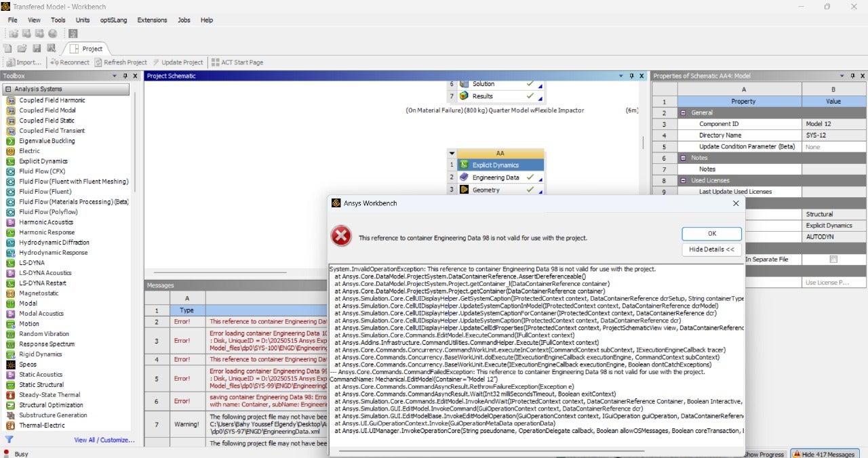Open the Units menu
868x458 pixels.
83,20
